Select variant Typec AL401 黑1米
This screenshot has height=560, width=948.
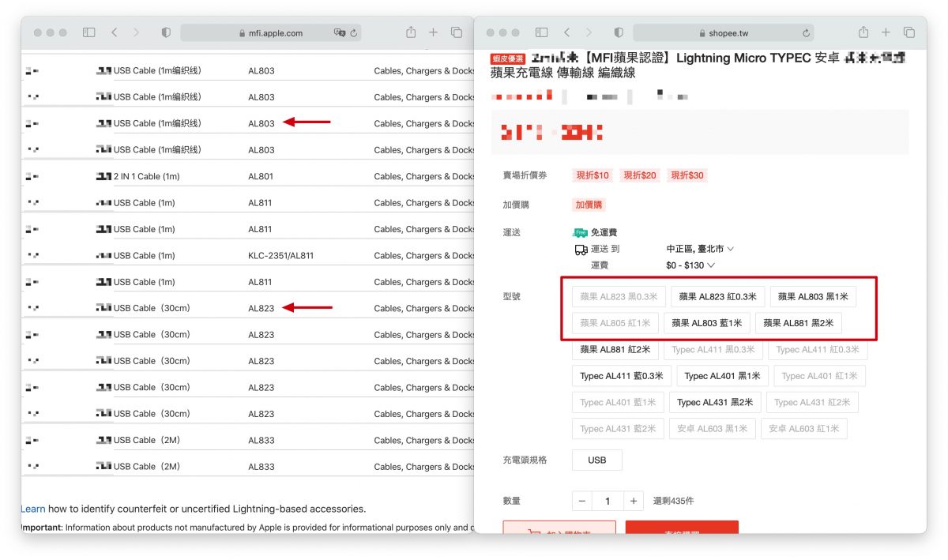[722, 376]
